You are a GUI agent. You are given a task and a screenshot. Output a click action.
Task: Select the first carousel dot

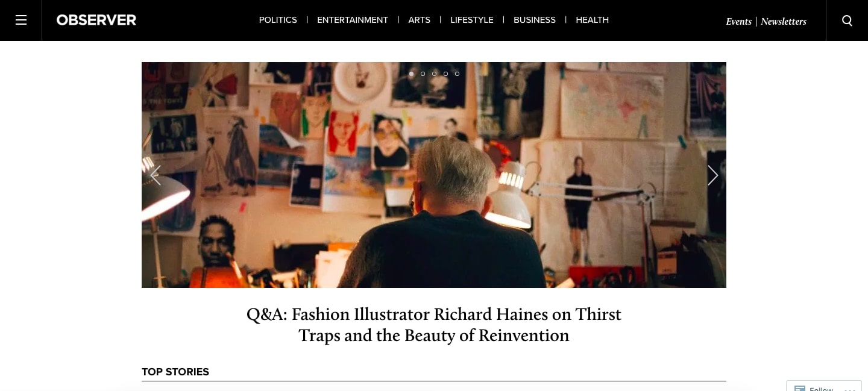click(411, 74)
